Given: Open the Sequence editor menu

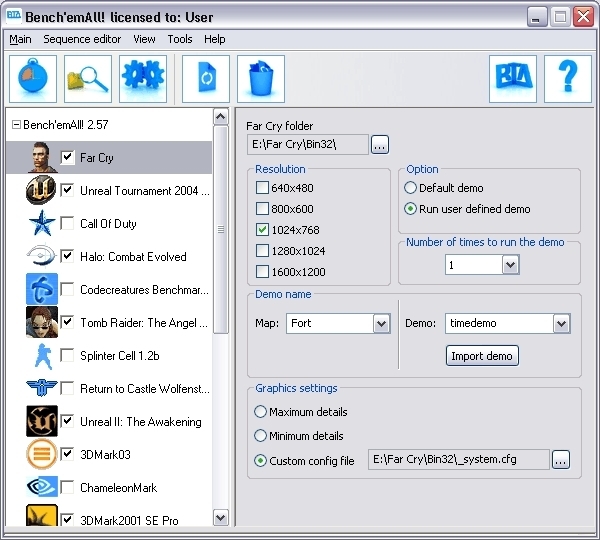Looking at the screenshot, I should tap(82, 39).
